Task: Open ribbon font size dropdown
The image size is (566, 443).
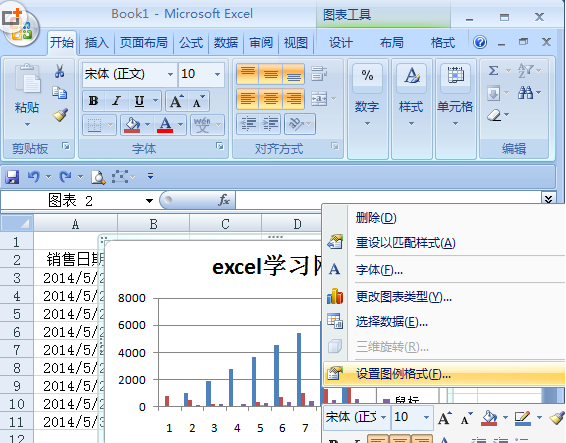Action: (x=217, y=74)
